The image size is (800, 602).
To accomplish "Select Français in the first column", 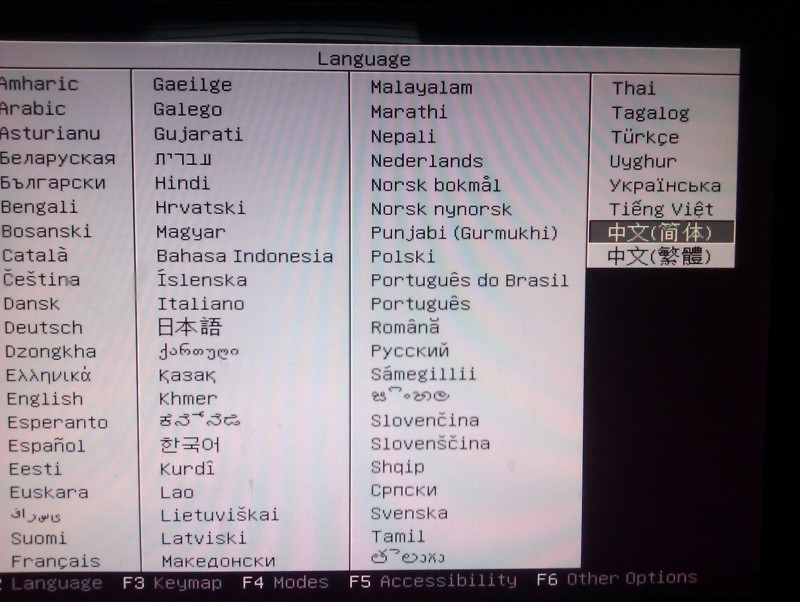I will 55,562.
